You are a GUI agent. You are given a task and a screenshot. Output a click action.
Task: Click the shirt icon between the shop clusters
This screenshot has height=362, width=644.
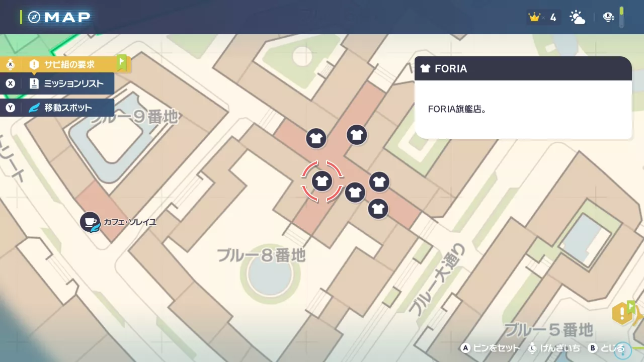tap(355, 193)
